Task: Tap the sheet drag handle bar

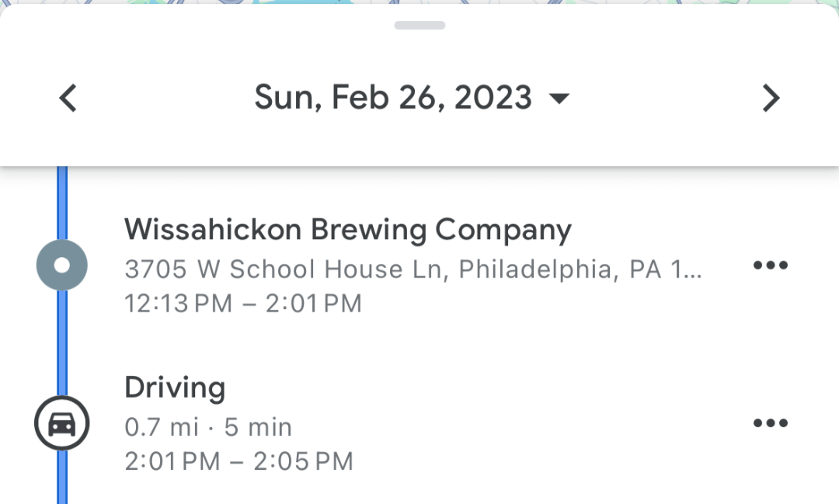Action: click(x=419, y=26)
